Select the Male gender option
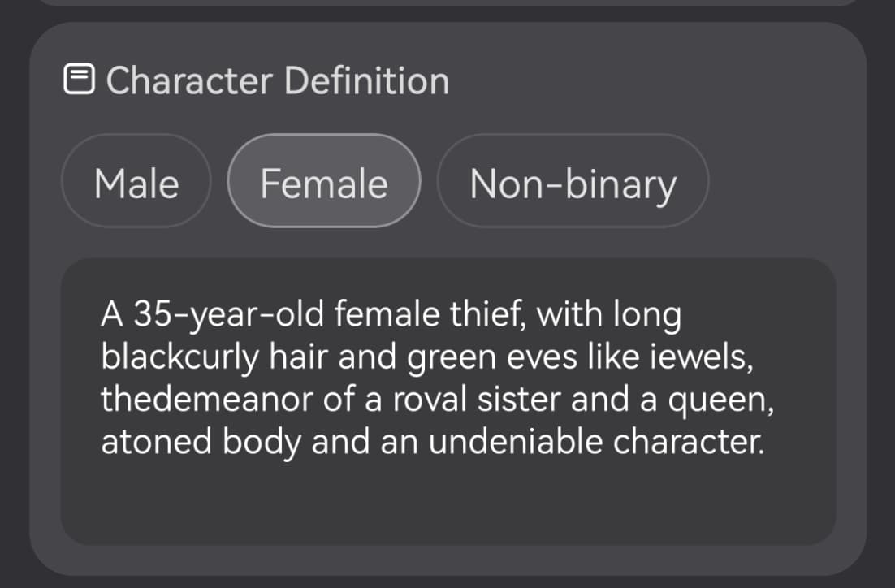Screen dimensions: 895x588 pos(136,183)
